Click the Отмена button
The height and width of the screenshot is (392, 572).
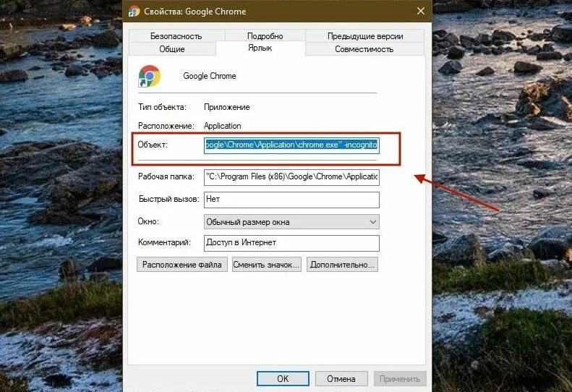(341, 379)
